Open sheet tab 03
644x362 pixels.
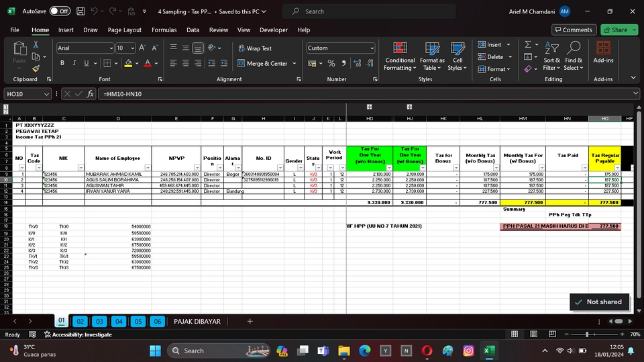[99, 321]
